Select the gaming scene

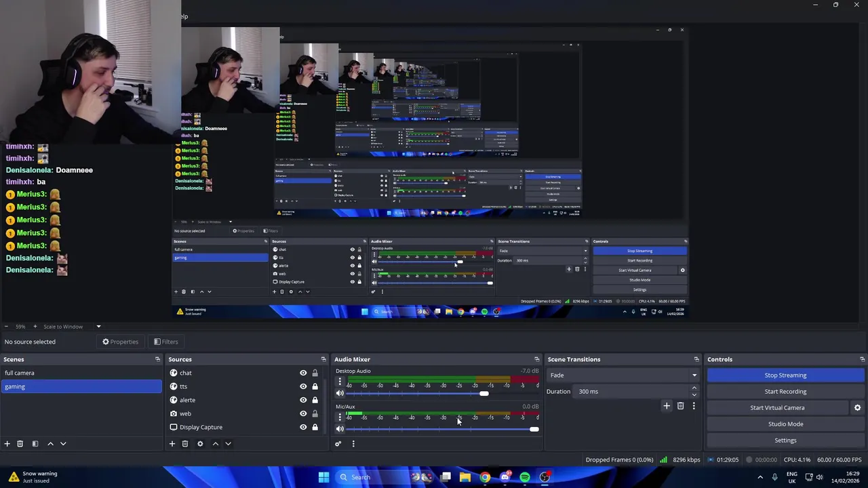click(x=81, y=386)
